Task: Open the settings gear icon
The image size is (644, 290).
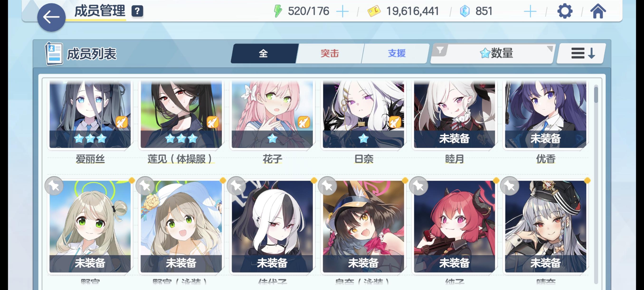Action: [565, 11]
